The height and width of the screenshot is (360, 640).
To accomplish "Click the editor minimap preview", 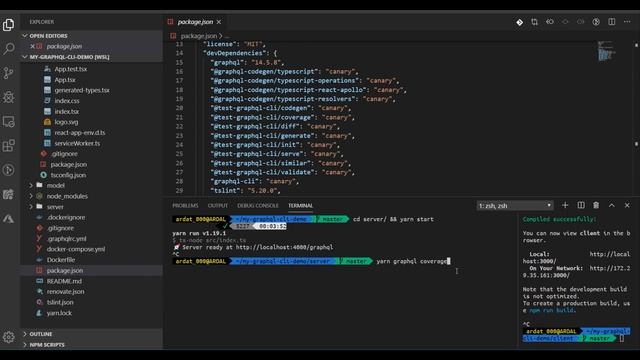I will pos(607,51).
